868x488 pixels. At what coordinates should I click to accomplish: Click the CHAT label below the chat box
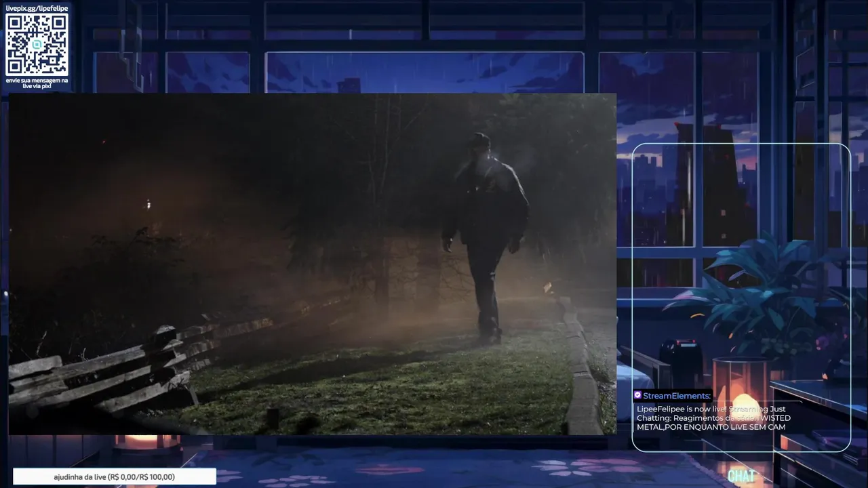741,476
